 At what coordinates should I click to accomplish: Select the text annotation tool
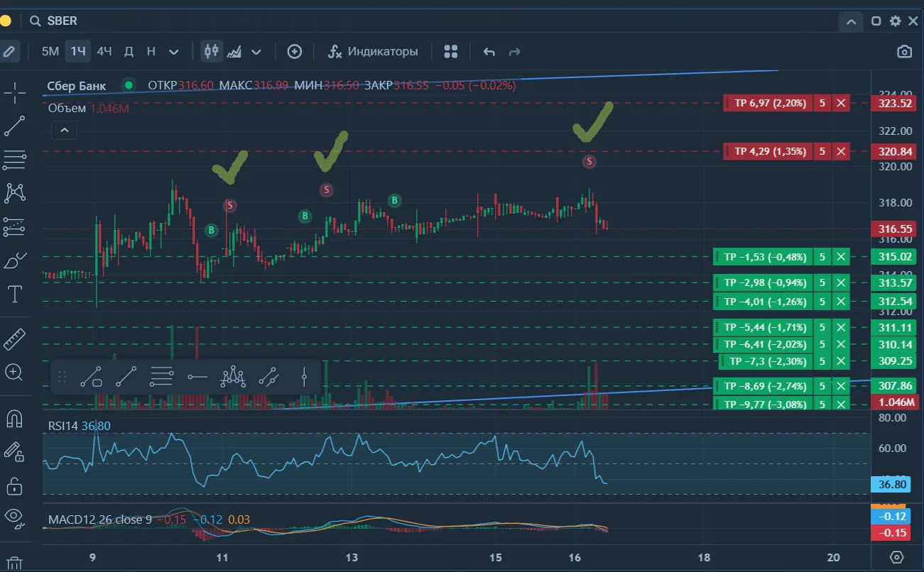tap(15, 294)
